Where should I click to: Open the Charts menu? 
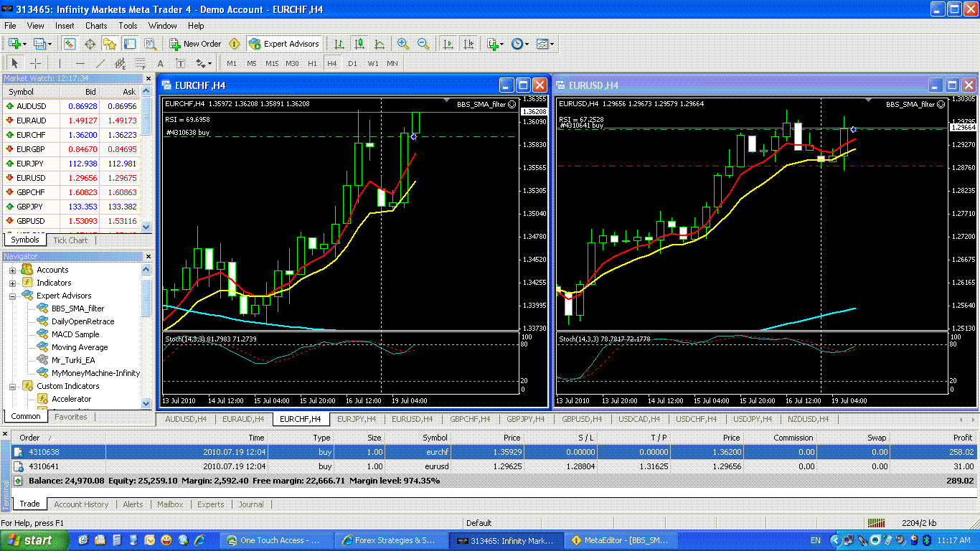coord(96,26)
